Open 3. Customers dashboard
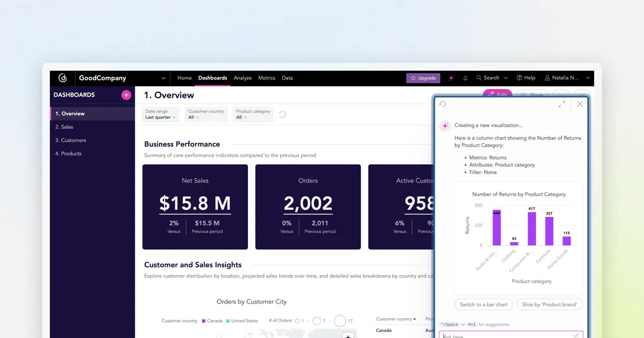Image resolution: width=644 pixels, height=338 pixels. pyautogui.click(x=92, y=140)
